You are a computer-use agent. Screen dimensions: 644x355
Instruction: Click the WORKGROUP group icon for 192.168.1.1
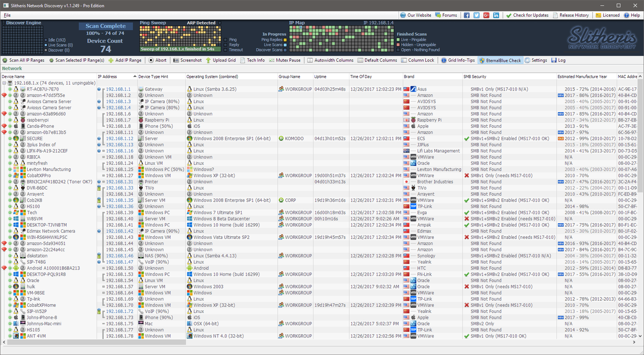(x=281, y=89)
